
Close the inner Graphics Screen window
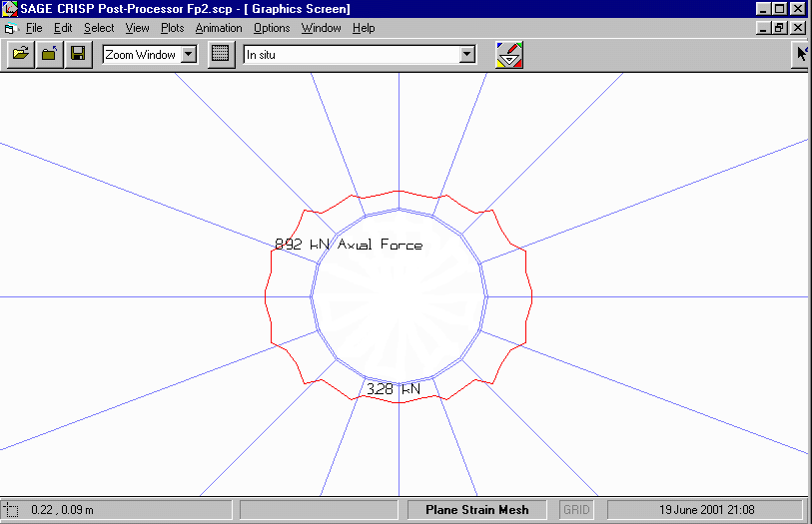(x=798, y=28)
